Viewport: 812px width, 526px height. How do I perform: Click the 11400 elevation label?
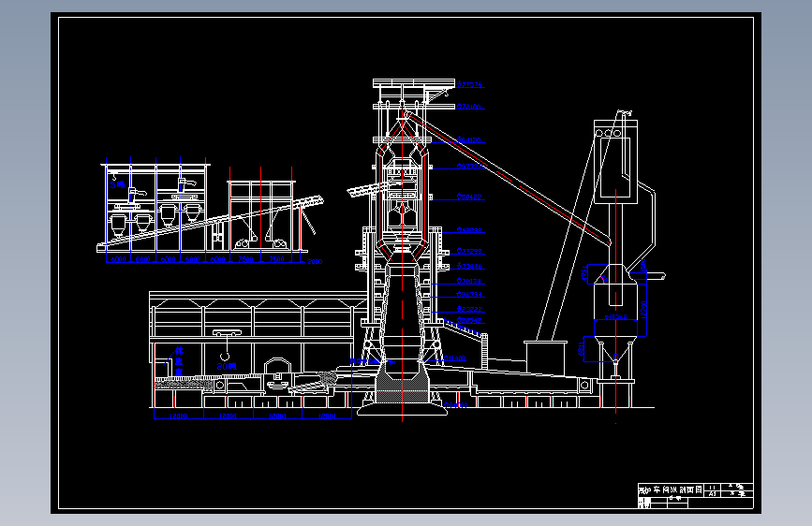pos(455,358)
